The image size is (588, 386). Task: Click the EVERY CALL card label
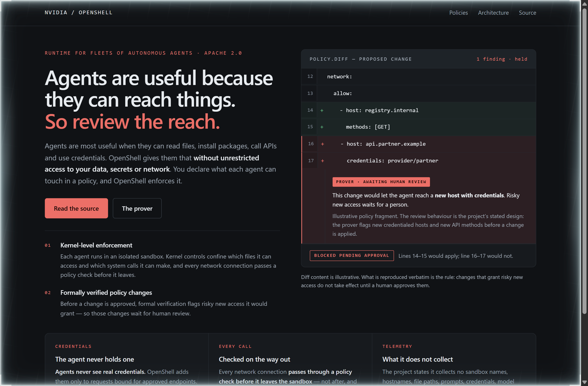pos(235,346)
